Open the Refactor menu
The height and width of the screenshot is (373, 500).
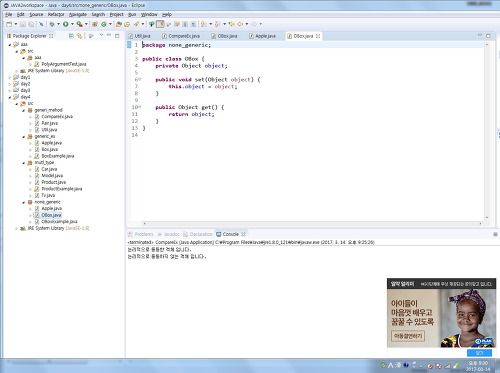coord(56,15)
